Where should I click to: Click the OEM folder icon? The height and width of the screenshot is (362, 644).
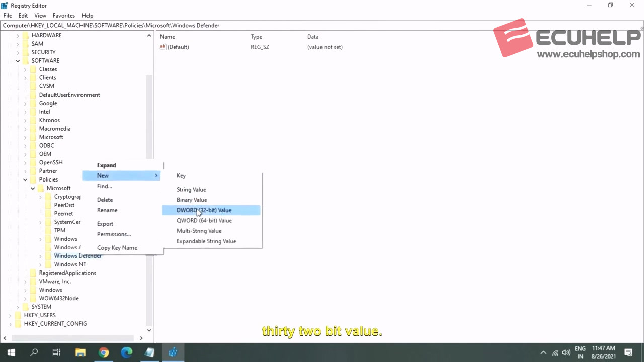click(x=33, y=154)
